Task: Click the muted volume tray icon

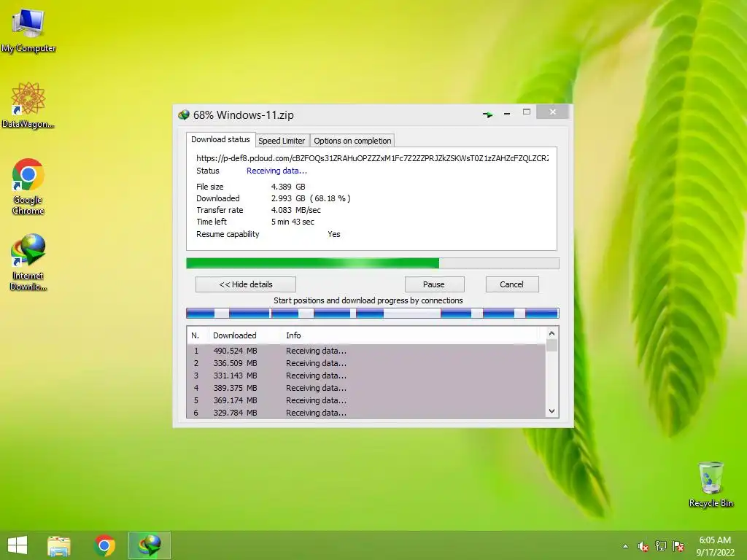Action: click(x=643, y=546)
